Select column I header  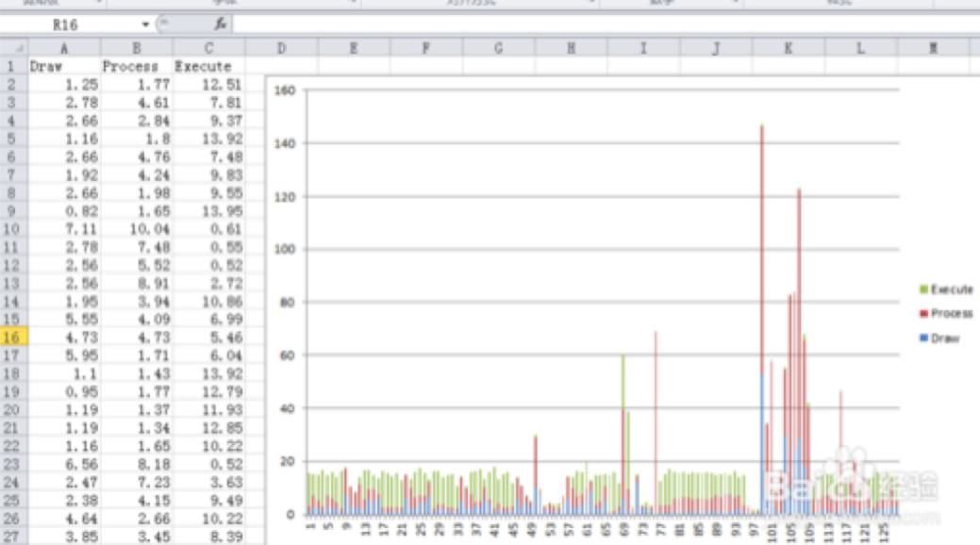click(643, 48)
